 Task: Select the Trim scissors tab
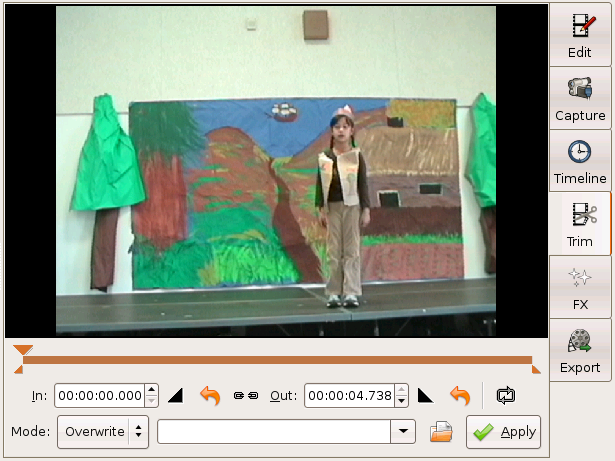[580, 225]
